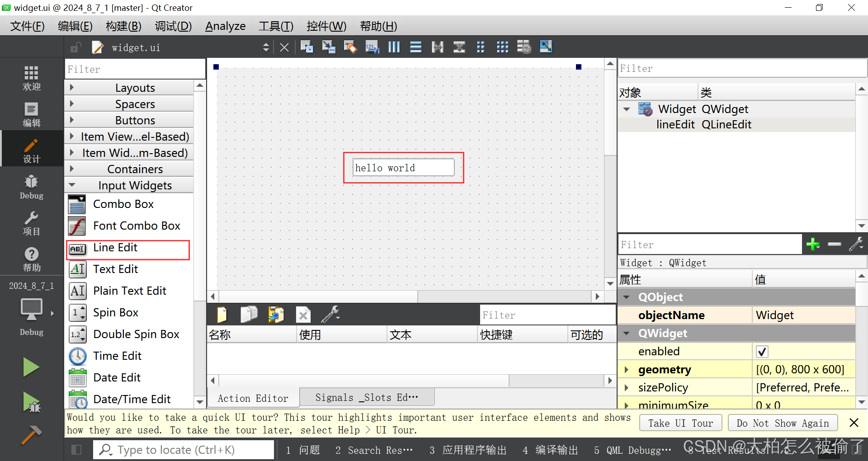Apply form layout icon

(x=481, y=47)
